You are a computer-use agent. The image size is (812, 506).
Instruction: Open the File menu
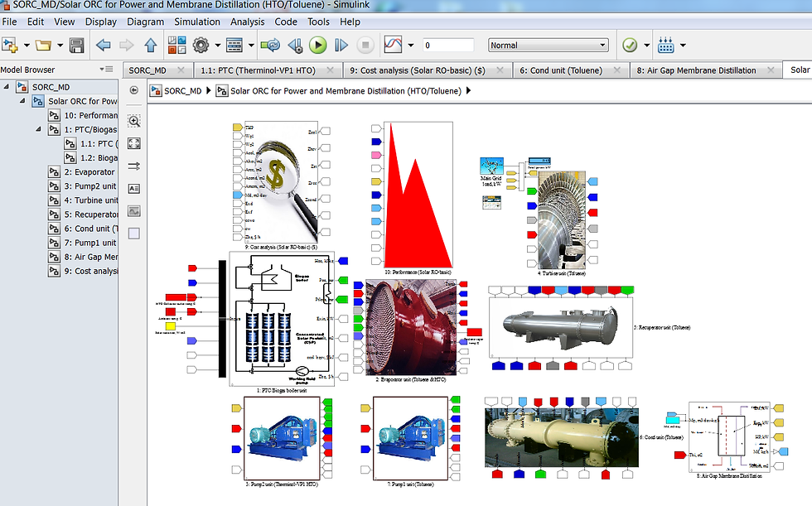click(9, 22)
